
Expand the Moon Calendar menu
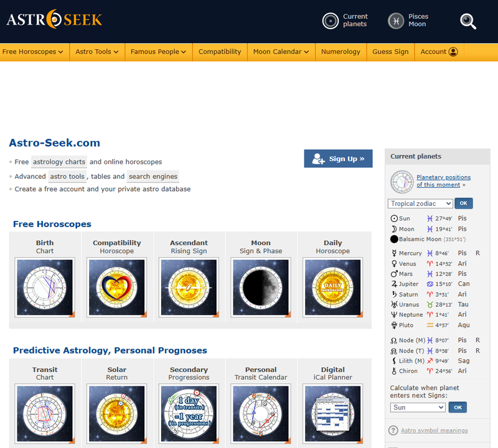[x=281, y=52]
